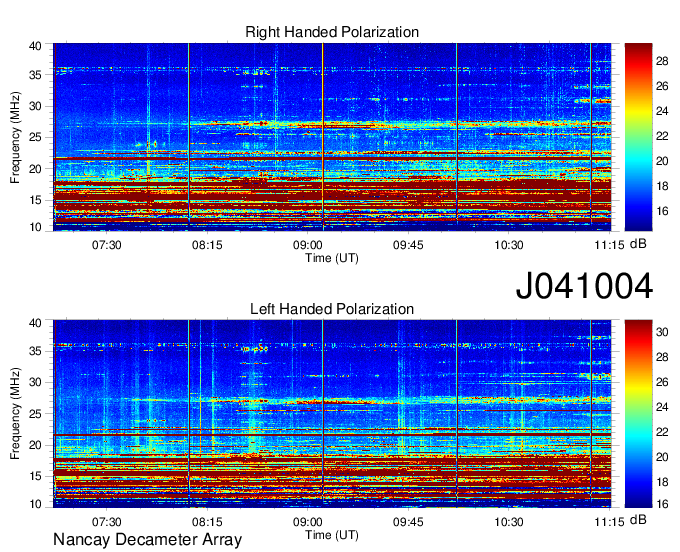Click the "dB" unit below Left Handed color bar
680x552 pixels.
pyautogui.click(x=638, y=519)
